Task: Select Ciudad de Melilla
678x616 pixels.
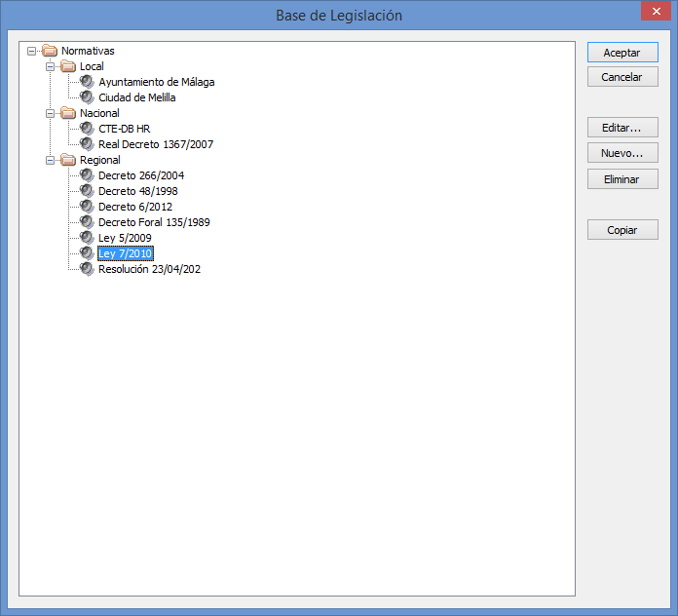Action: 137,97
